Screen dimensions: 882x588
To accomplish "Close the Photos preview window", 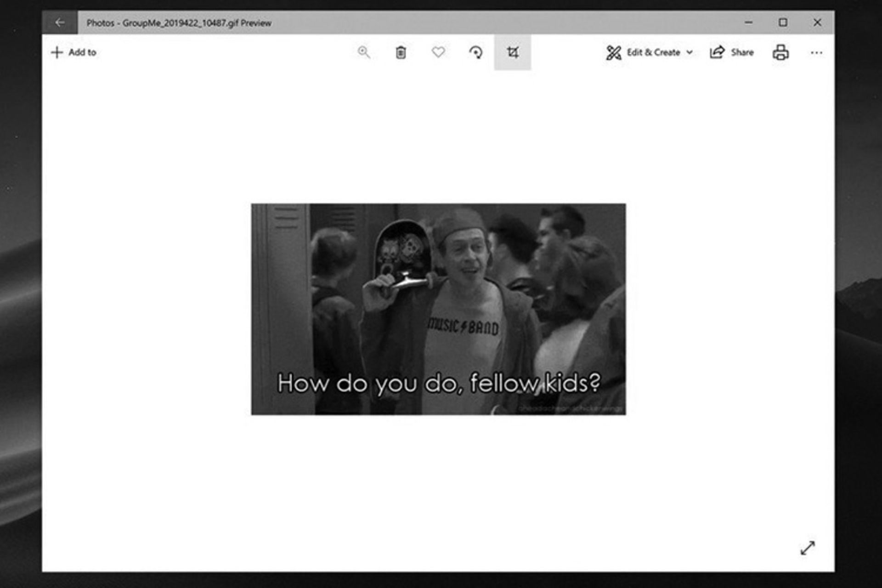I will click(817, 23).
